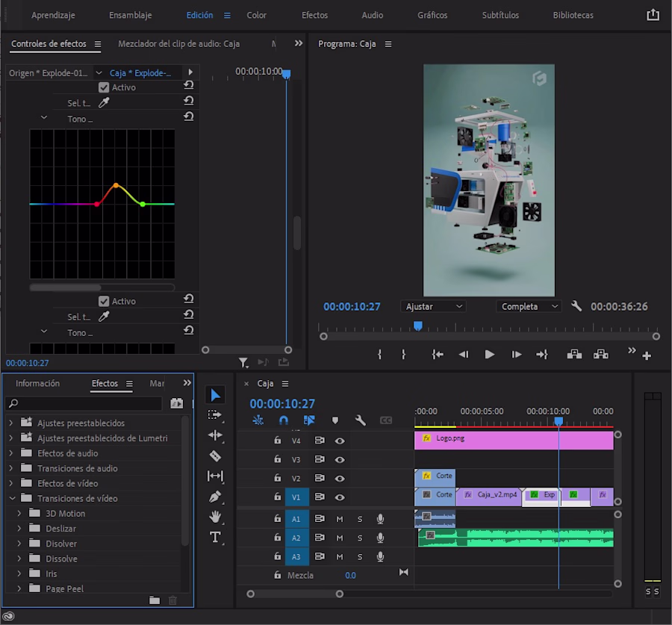The height and width of the screenshot is (625, 672).
Task: Solo audio track A2
Action: click(360, 538)
